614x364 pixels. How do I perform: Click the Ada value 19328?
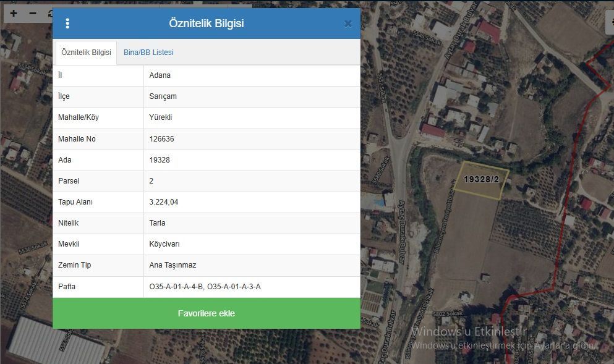[160, 160]
